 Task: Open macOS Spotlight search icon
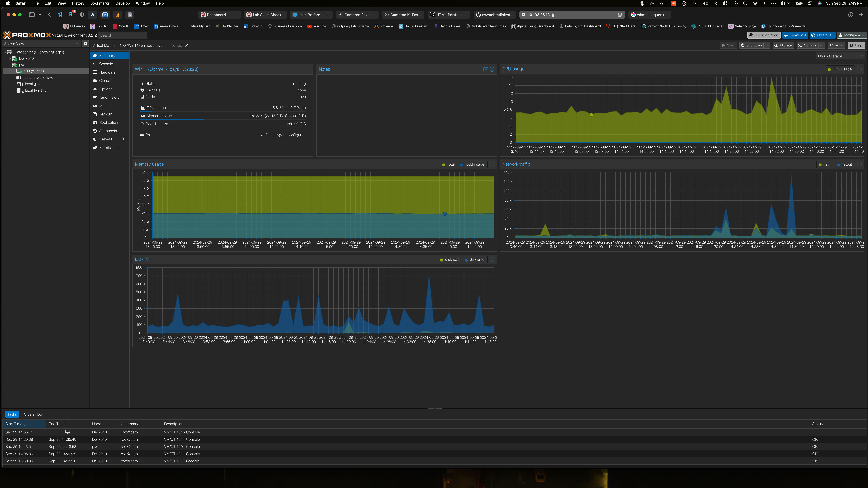[x=745, y=3]
